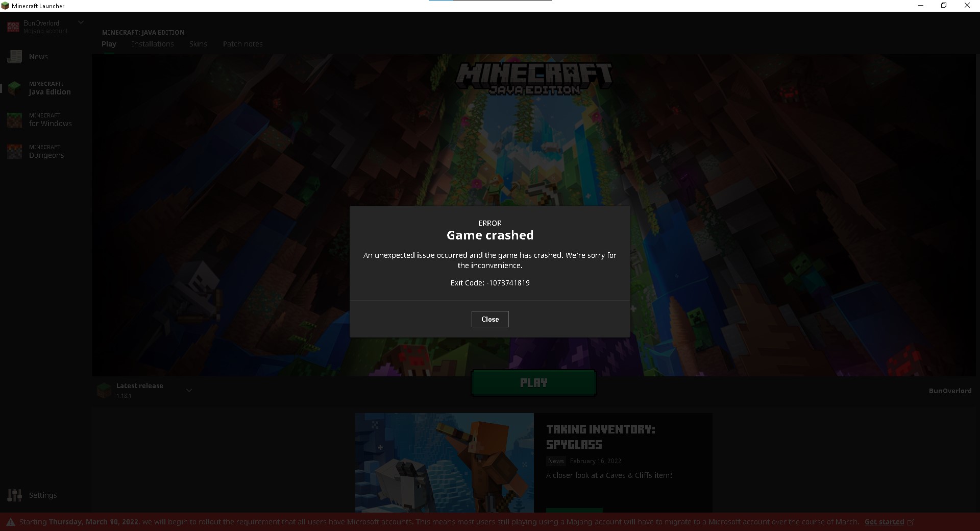This screenshot has height=531, width=980.
Task: Open Minecraft Dungeons icon in sidebar
Action: pyautogui.click(x=15, y=152)
